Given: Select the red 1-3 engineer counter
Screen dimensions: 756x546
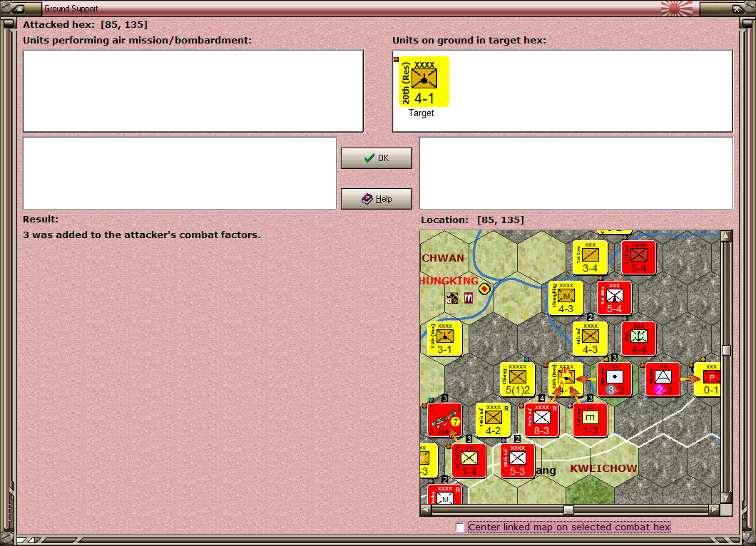Looking at the screenshot, I should click(590, 421).
